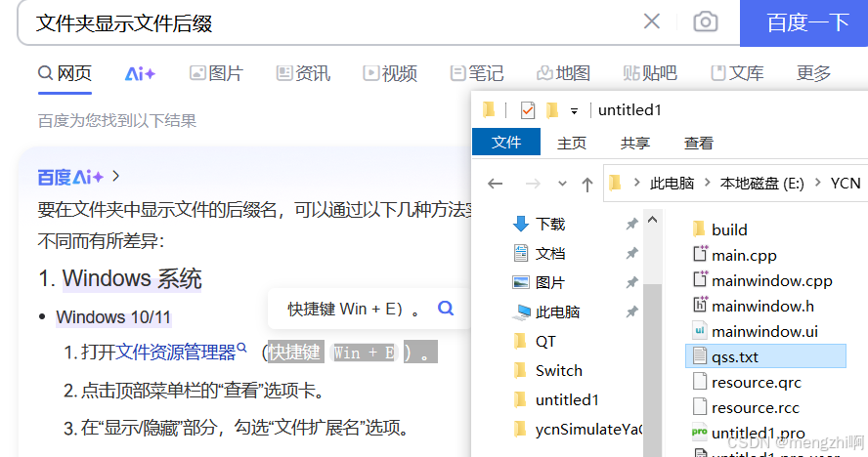Go up one folder level
This screenshot has height=457, width=868.
[587, 185]
